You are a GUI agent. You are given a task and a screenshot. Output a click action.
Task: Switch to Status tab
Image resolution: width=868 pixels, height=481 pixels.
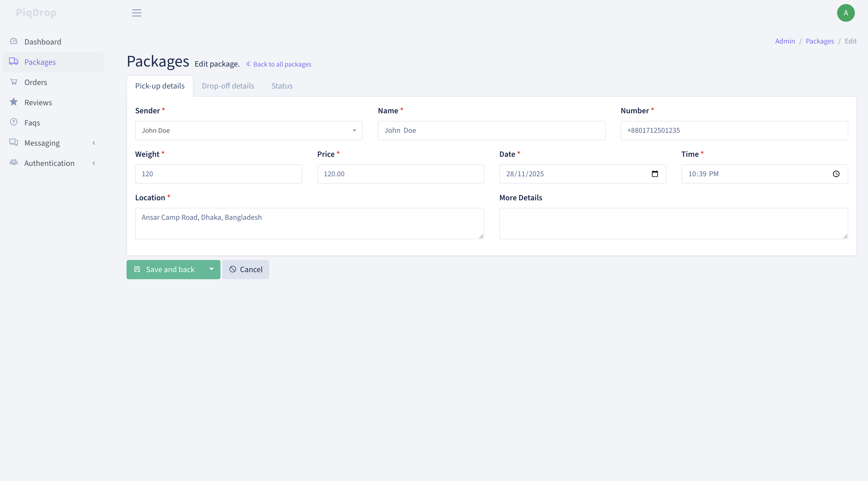[x=282, y=86]
